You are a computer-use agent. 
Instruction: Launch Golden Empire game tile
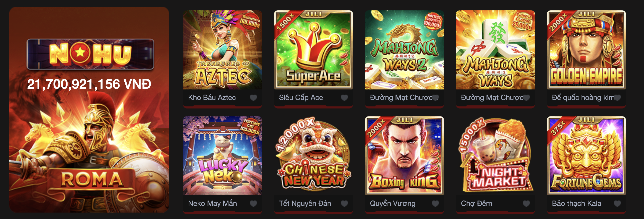point(586,50)
